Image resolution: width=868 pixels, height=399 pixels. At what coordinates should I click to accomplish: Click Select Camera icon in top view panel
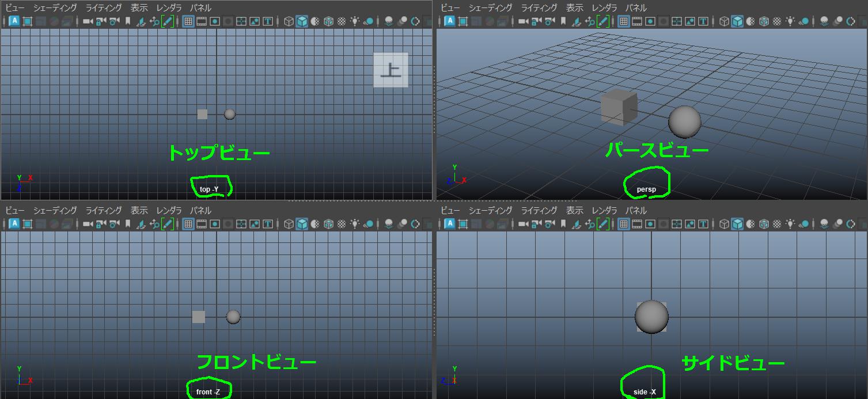click(88, 21)
